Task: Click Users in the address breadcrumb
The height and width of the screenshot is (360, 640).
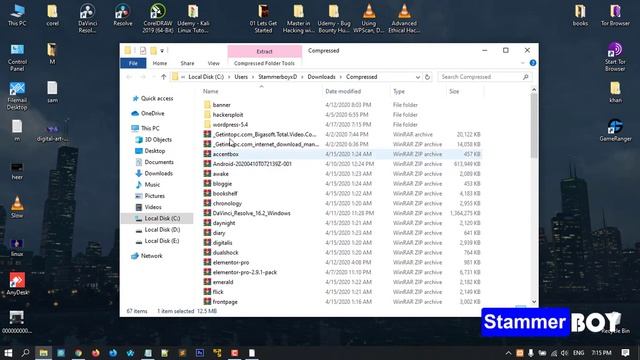Action: pyautogui.click(x=241, y=77)
